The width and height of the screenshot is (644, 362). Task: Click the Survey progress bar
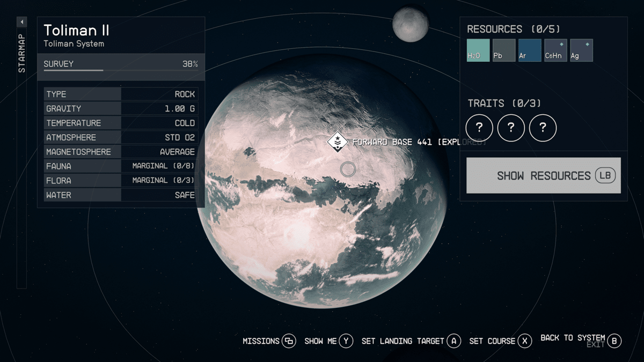pyautogui.click(x=121, y=70)
